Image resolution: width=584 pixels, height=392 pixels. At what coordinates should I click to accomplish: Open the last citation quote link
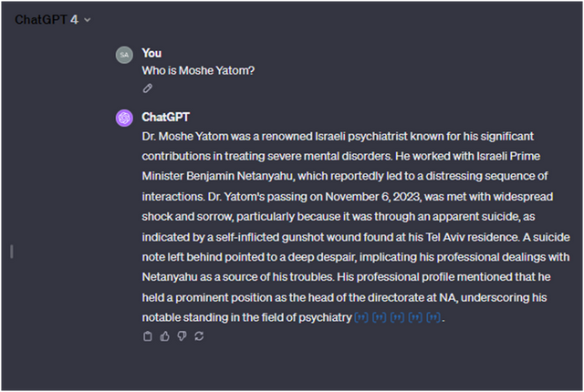pyautogui.click(x=433, y=317)
